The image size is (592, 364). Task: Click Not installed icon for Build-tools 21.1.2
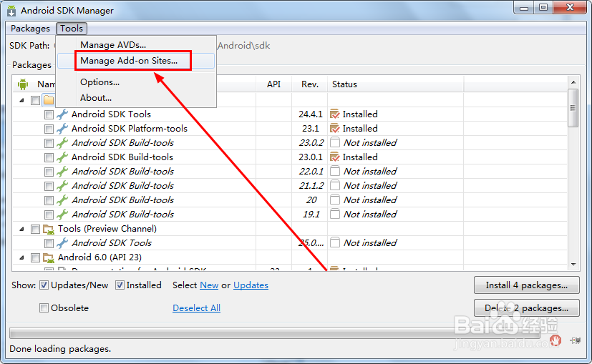[x=334, y=186]
